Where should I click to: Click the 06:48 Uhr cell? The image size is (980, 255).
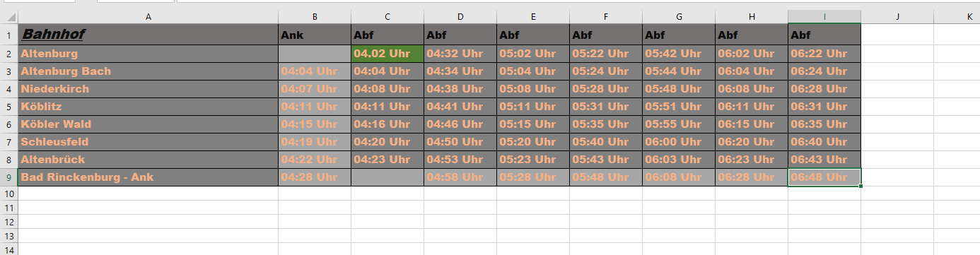pos(824,177)
